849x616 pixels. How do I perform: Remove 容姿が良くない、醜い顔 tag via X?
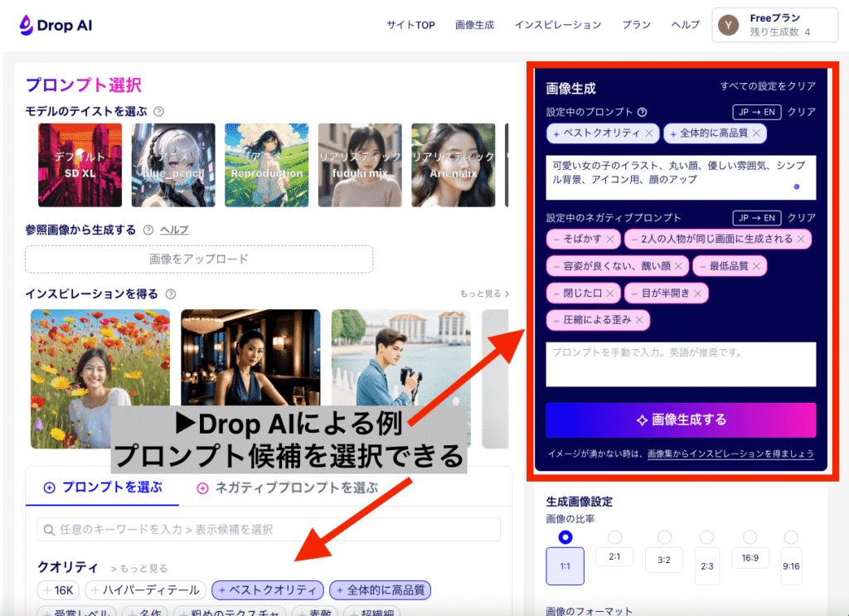click(678, 266)
